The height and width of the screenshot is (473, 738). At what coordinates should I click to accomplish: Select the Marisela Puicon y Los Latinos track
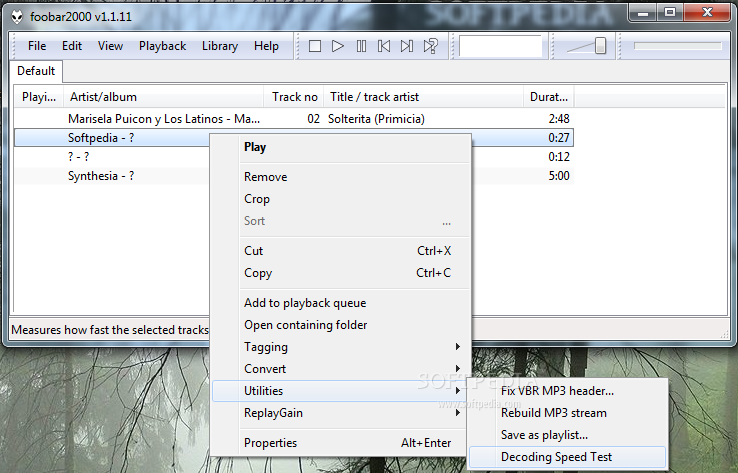pos(294,119)
